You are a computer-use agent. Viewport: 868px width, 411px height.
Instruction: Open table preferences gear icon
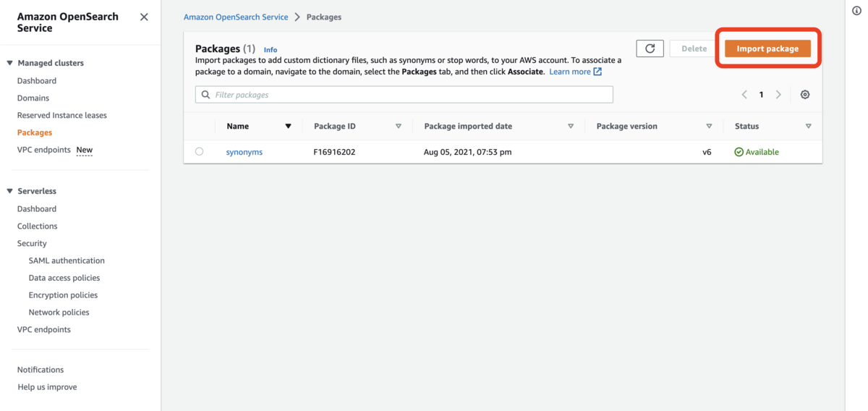[x=805, y=95]
